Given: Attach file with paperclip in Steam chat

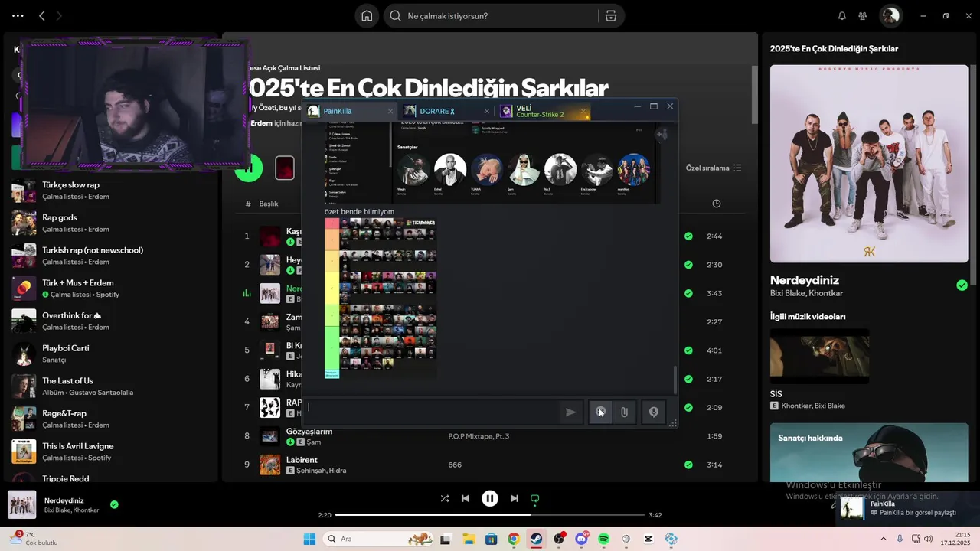Looking at the screenshot, I should 625,412.
